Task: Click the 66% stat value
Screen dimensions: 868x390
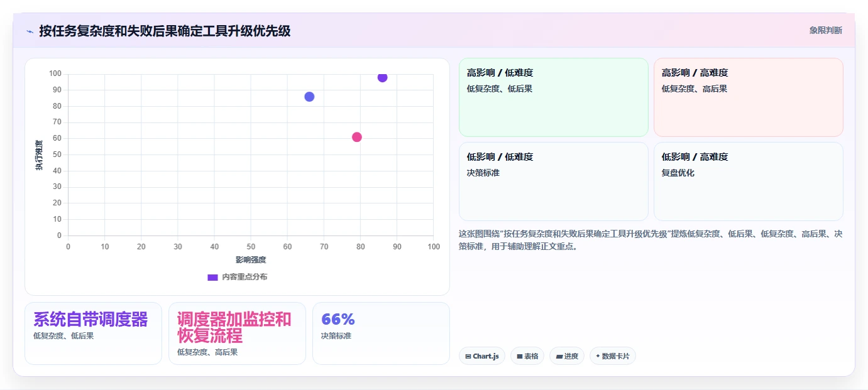Action: [338, 319]
